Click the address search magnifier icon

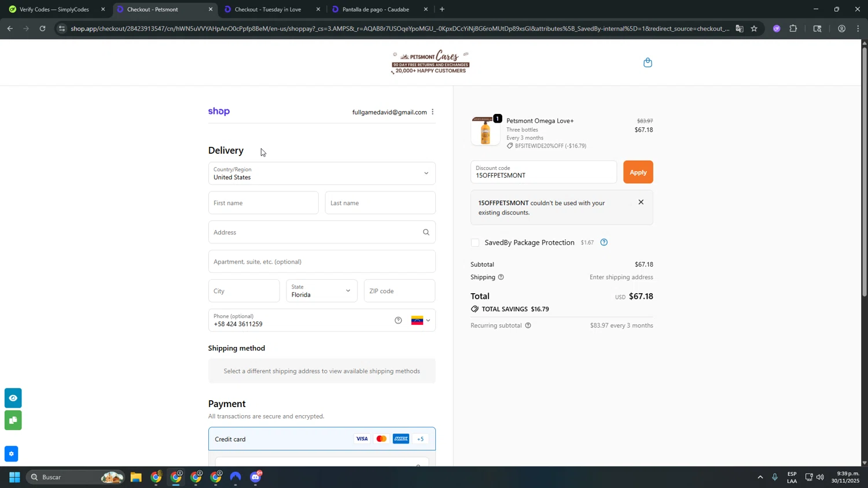point(426,232)
